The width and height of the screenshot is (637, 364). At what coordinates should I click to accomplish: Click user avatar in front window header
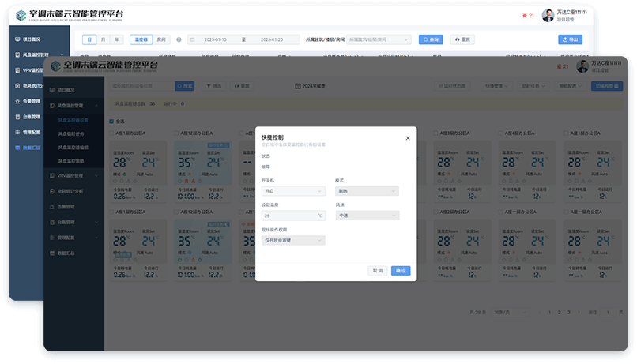pos(582,66)
